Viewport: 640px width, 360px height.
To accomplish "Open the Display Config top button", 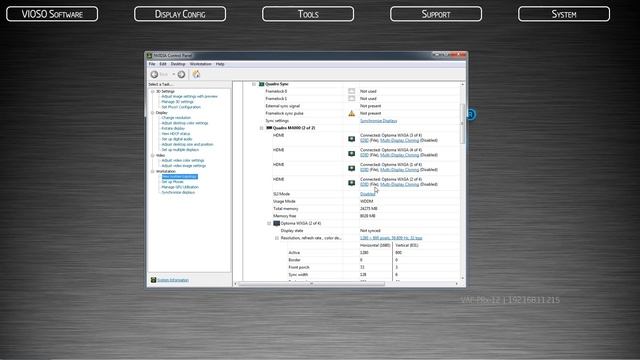I will coord(180,14).
